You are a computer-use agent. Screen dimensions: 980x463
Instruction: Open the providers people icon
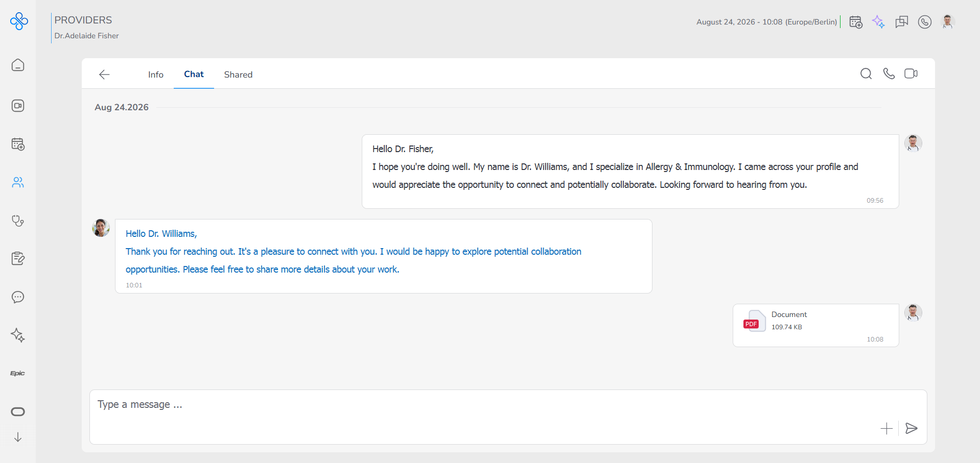coord(18,182)
